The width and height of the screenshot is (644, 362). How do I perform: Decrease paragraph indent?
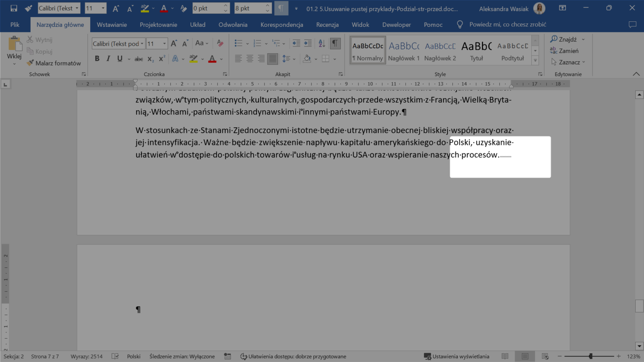pyautogui.click(x=296, y=43)
